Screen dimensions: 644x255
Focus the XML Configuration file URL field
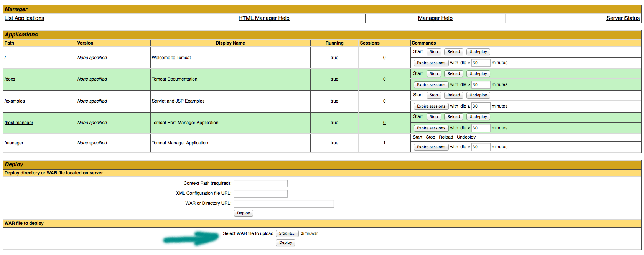pyautogui.click(x=260, y=194)
